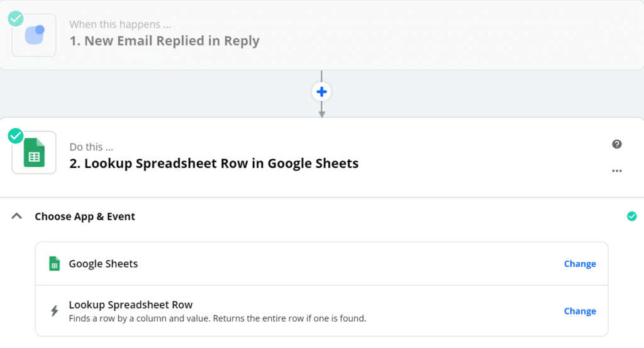Click the large Google Sheets icon in step 2
Image resolution: width=644 pixels, height=348 pixels.
coord(34,152)
